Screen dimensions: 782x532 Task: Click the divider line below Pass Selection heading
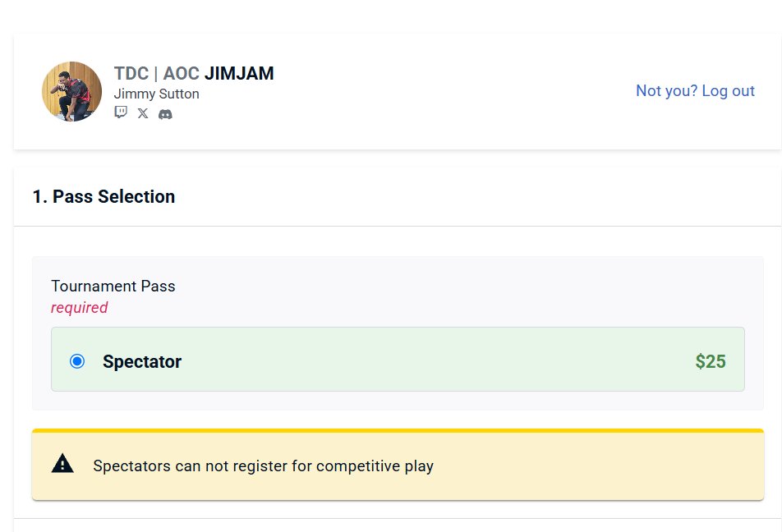pos(398,226)
